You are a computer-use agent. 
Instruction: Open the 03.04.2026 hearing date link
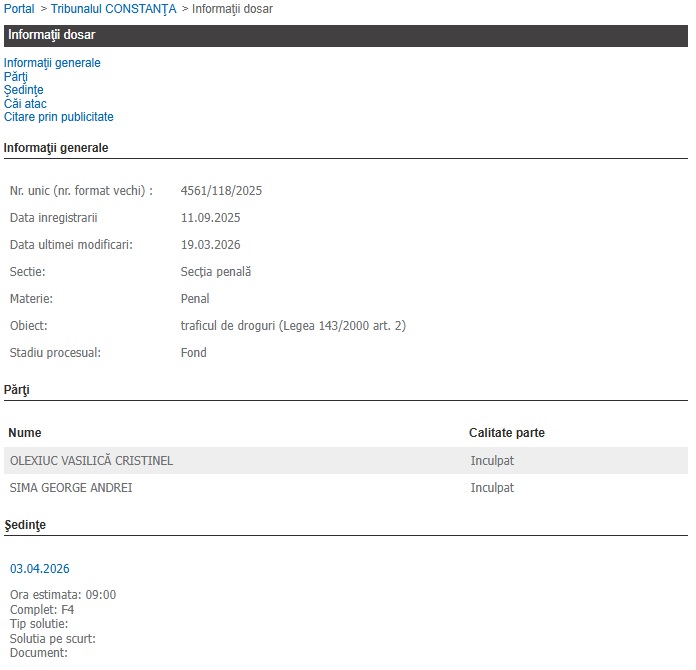tap(40, 569)
